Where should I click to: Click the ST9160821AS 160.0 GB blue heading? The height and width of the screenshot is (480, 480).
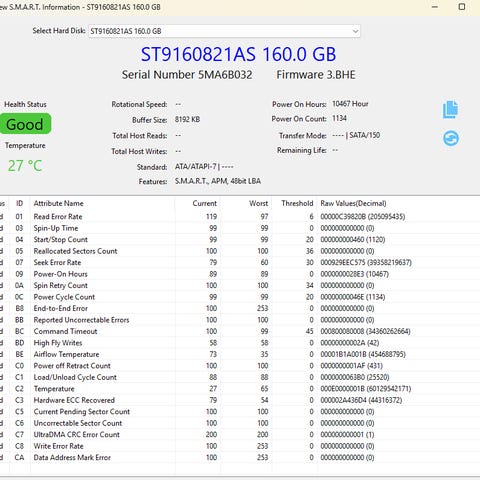[238, 54]
